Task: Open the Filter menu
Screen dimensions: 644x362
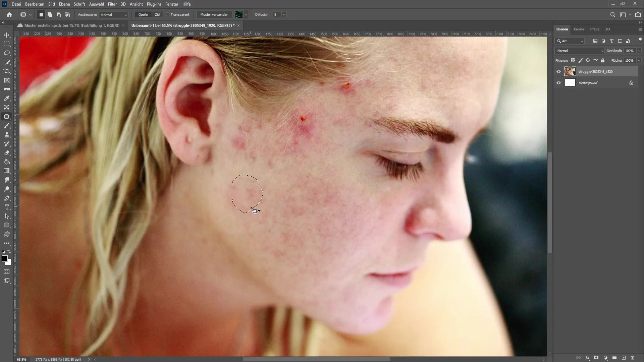Action: pyautogui.click(x=112, y=4)
